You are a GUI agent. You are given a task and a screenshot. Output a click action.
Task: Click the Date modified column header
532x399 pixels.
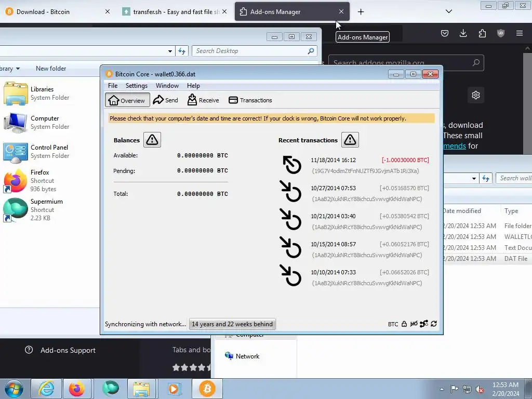pyautogui.click(x=462, y=211)
